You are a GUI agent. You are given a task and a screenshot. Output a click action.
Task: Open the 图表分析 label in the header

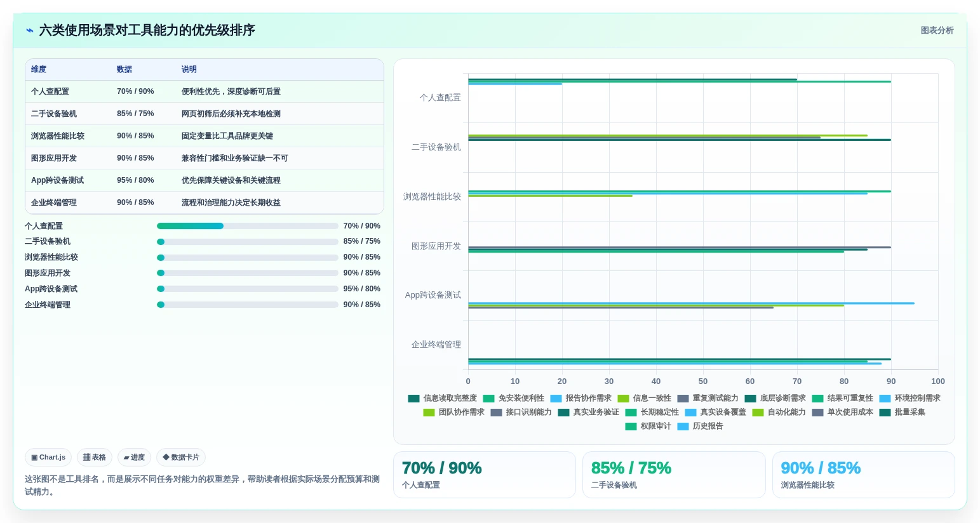coord(937,30)
